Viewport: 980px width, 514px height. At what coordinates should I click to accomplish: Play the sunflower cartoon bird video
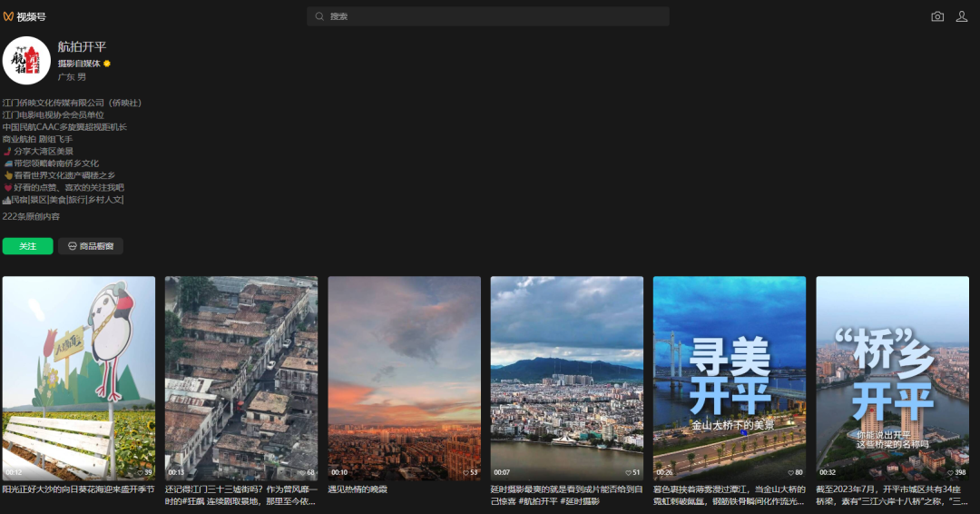79,377
